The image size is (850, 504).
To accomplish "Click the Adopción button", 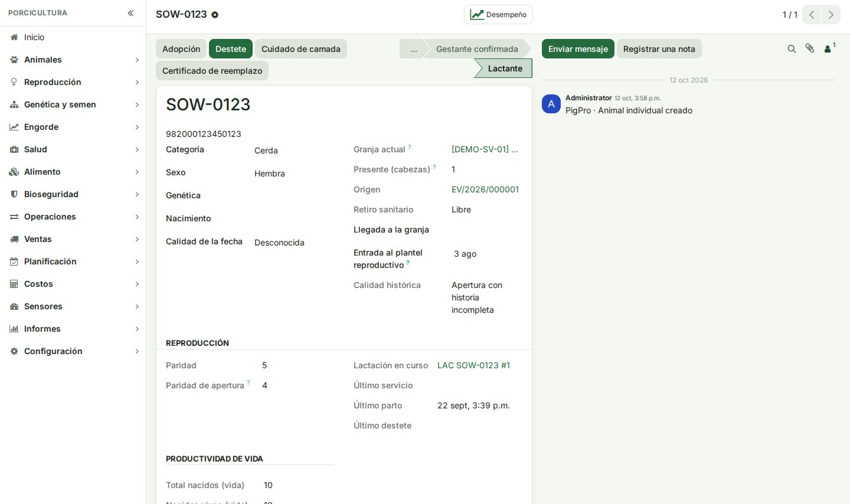I will click(181, 49).
